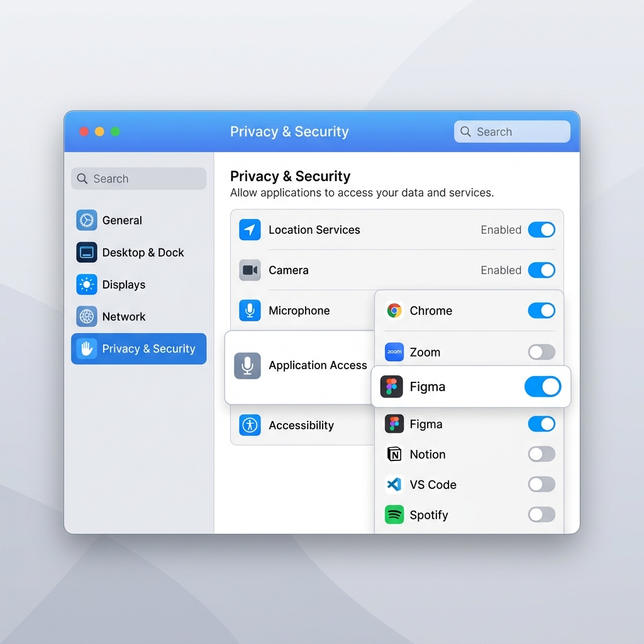Click the Figma icon above the Notion row
The height and width of the screenshot is (644, 644).
point(394,424)
